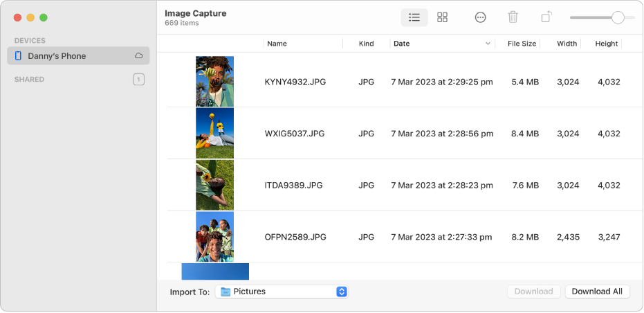The height and width of the screenshot is (313, 644).
Task: Sort by the File Size column
Action: coord(522,44)
